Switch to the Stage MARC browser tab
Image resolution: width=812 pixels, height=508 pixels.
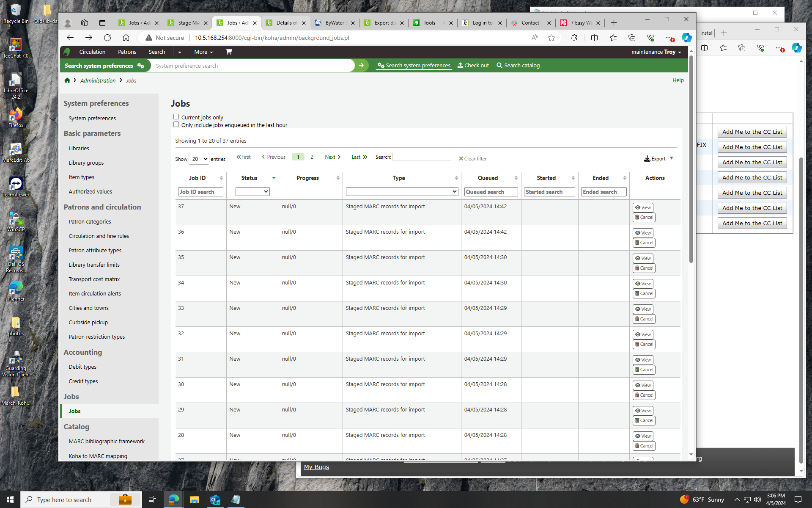click(x=188, y=23)
